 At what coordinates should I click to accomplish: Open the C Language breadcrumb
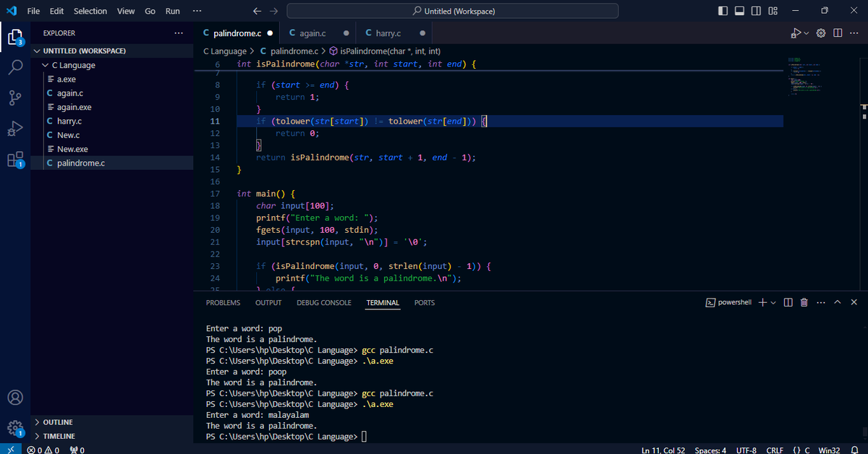(x=224, y=51)
